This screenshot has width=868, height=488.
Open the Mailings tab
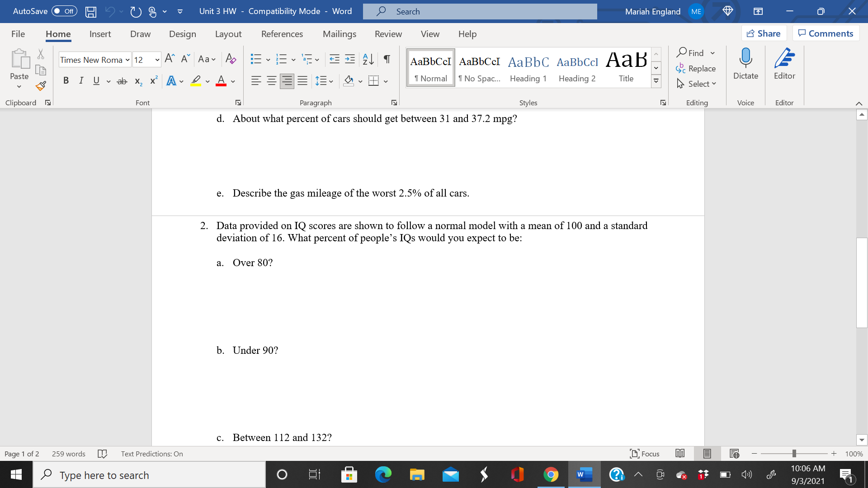tap(340, 34)
